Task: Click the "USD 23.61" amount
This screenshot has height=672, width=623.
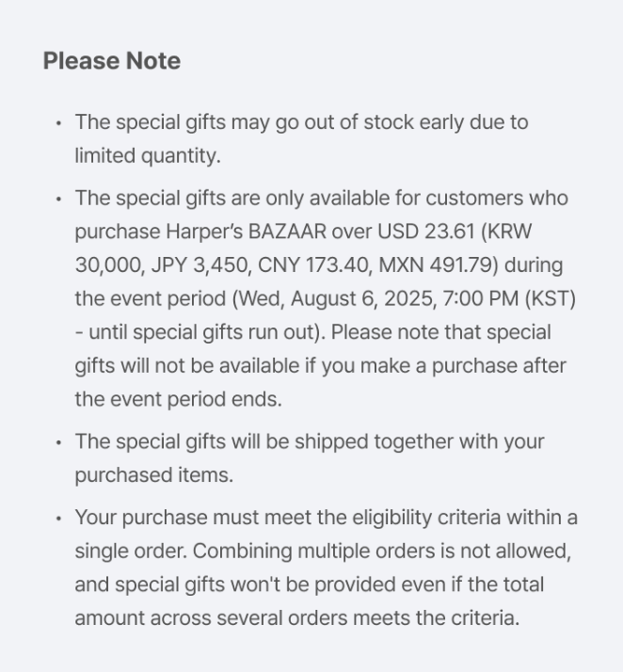Action: pos(441,232)
